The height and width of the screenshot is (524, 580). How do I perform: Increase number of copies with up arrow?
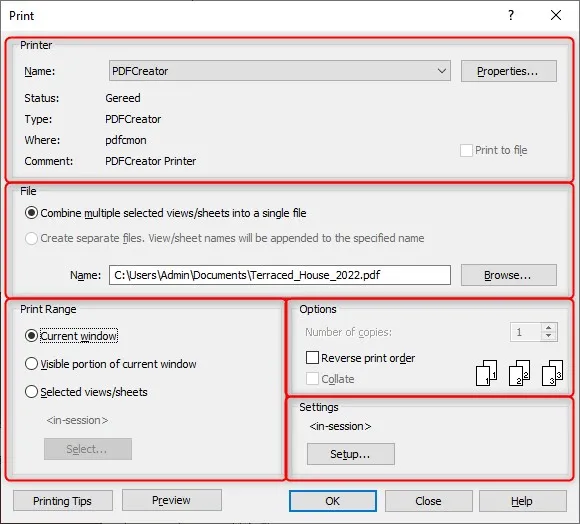[x=549, y=328]
